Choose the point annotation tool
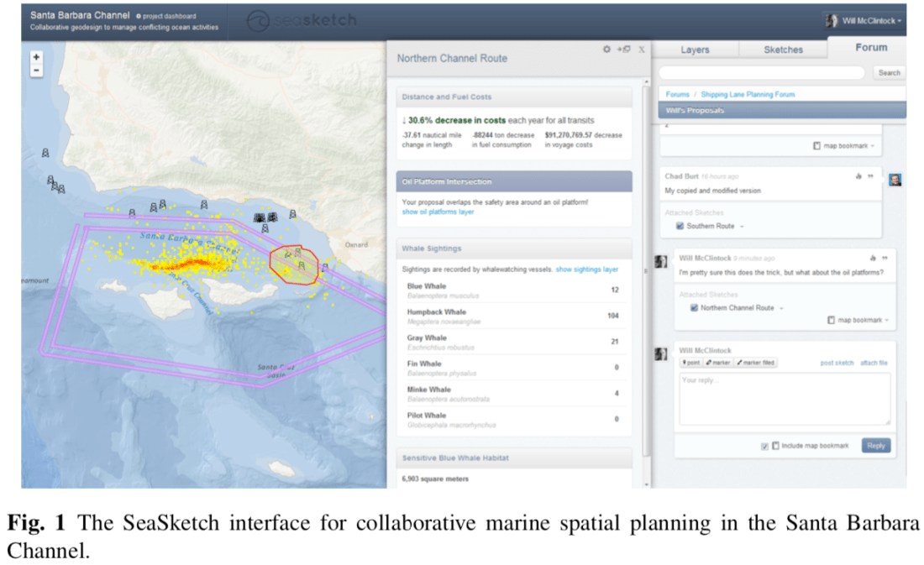The image size is (924, 565). pyautogui.click(x=690, y=363)
